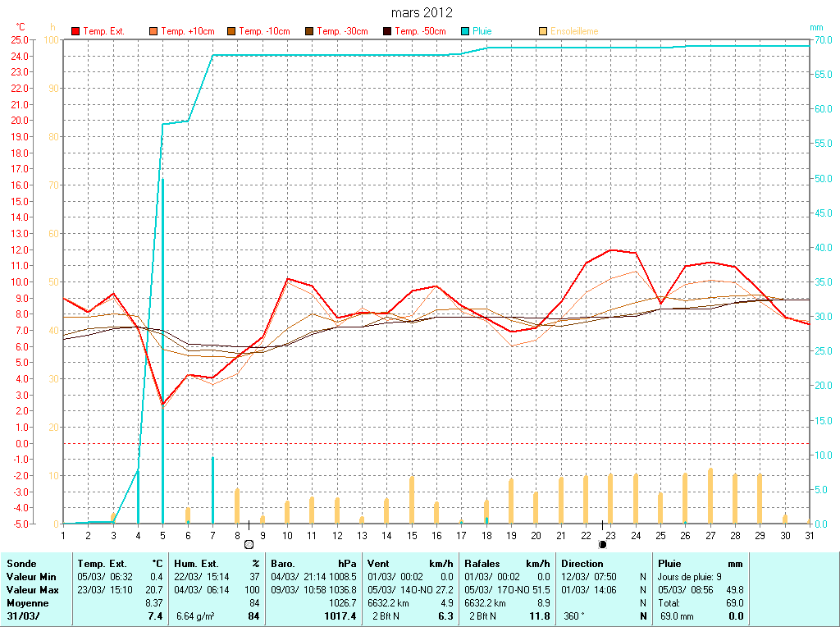This screenshot has width=840, height=627.
Task: Click the Pluie legend label text
Action: [482, 31]
